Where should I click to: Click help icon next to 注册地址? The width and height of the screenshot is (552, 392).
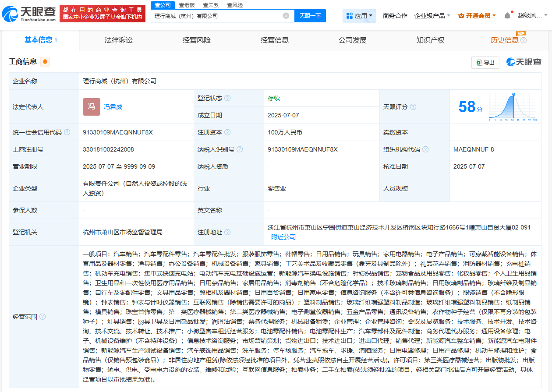tap(227, 233)
